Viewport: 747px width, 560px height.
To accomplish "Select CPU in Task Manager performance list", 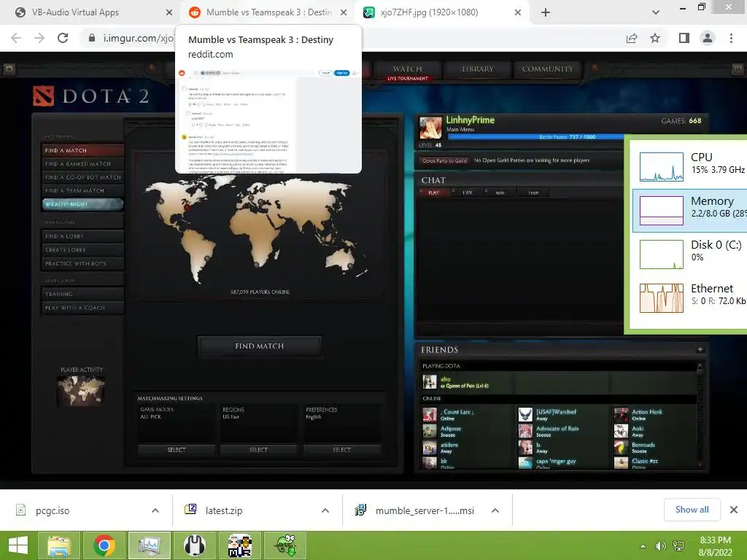I will tap(690, 167).
